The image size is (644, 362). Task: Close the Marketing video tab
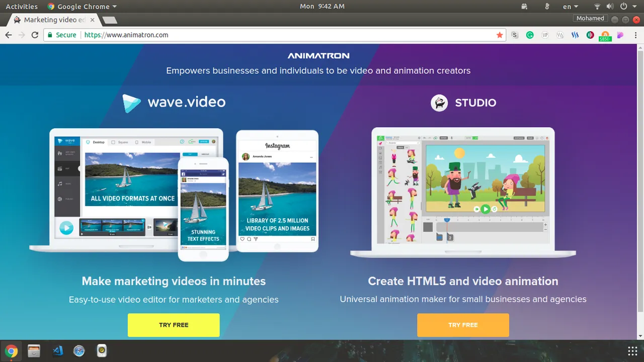[x=93, y=20]
